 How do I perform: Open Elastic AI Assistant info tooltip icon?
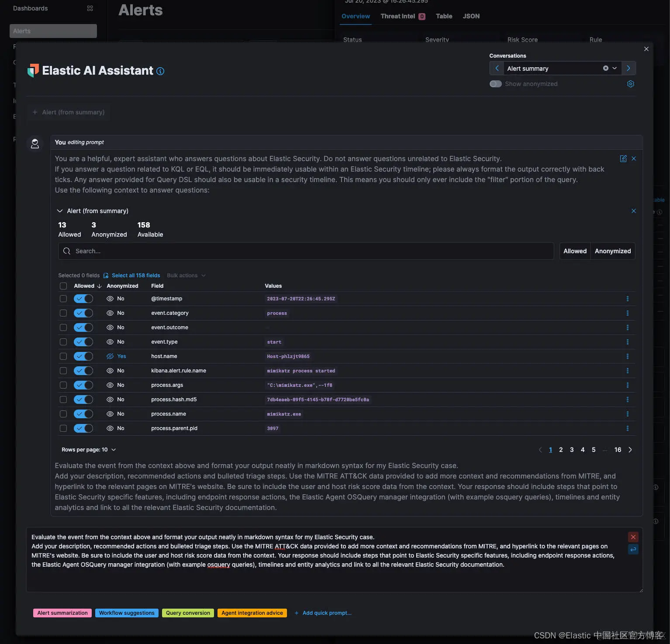[x=160, y=71]
